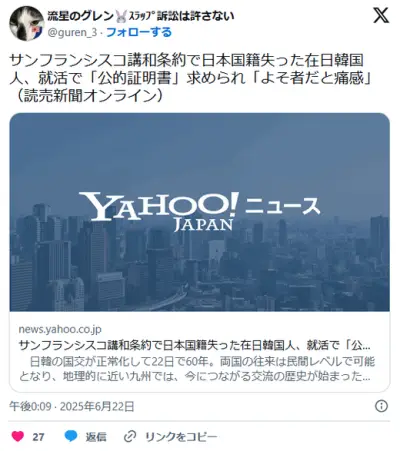Click the news.yahoo.co.jp domain text
400x451 pixels.
click(x=60, y=329)
